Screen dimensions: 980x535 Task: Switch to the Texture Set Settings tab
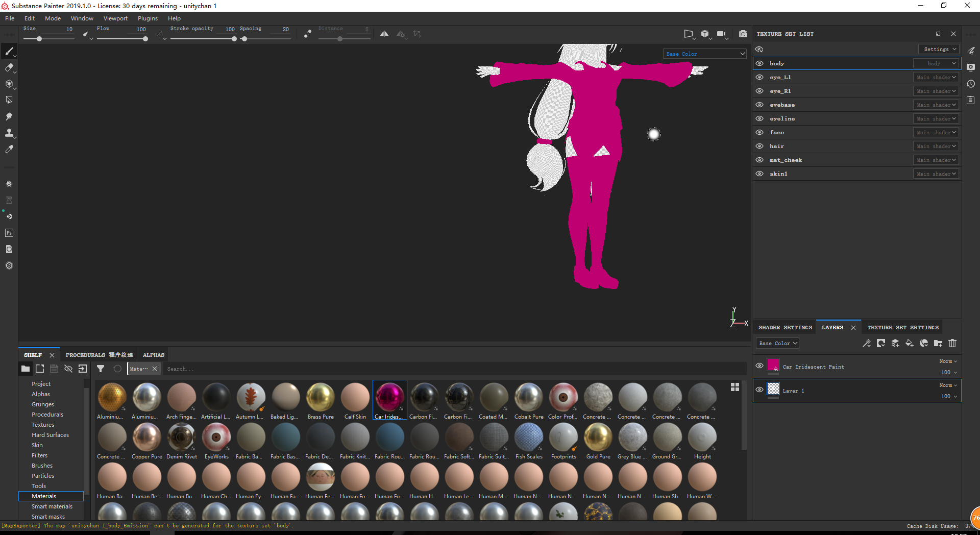(902, 327)
